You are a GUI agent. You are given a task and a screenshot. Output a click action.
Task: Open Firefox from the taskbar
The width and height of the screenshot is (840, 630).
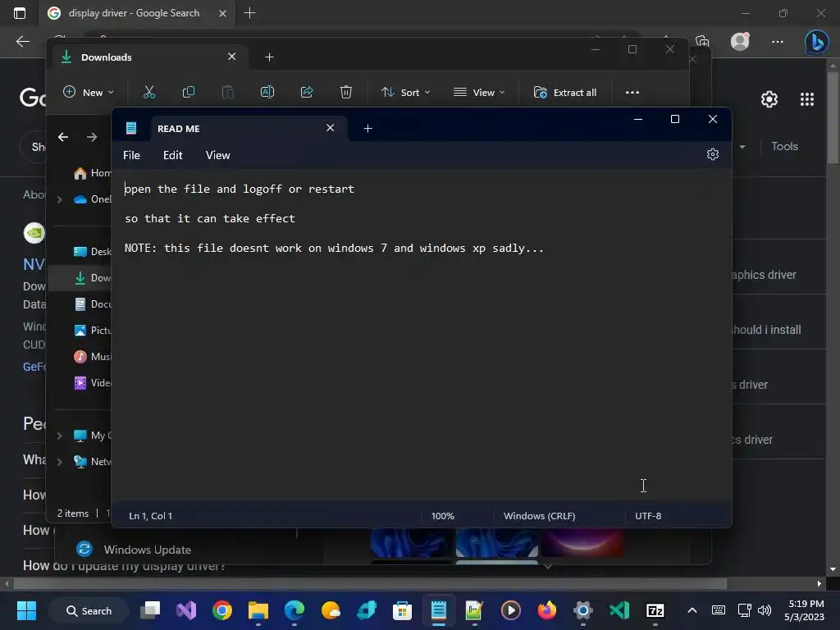(547, 610)
